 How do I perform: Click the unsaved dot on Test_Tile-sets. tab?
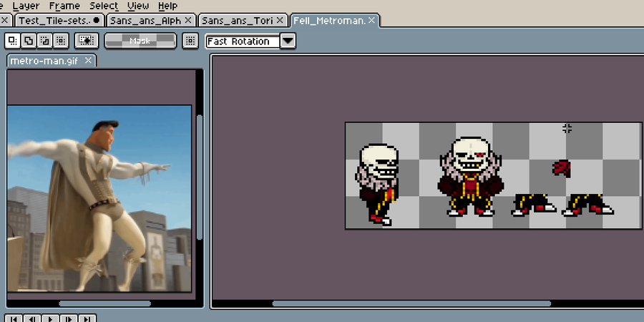coord(97,20)
